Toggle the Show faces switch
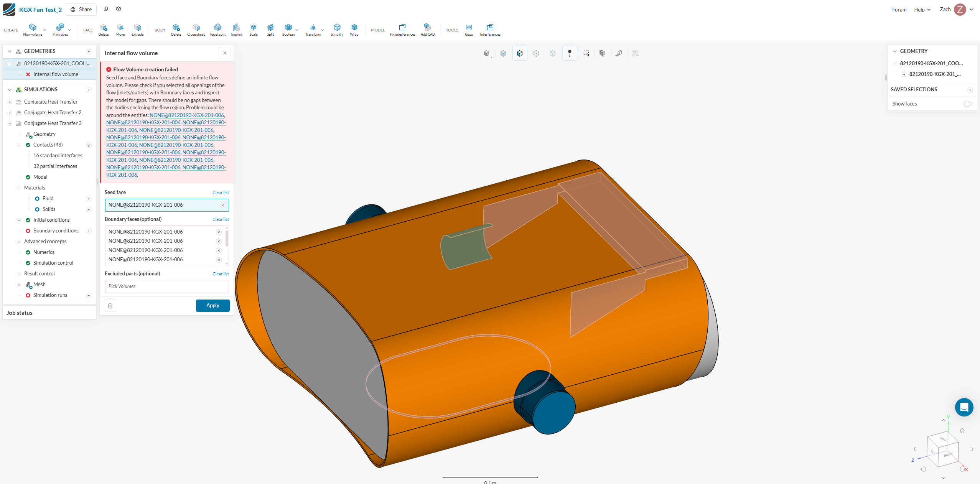This screenshot has height=484, width=980. (x=968, y=104)
